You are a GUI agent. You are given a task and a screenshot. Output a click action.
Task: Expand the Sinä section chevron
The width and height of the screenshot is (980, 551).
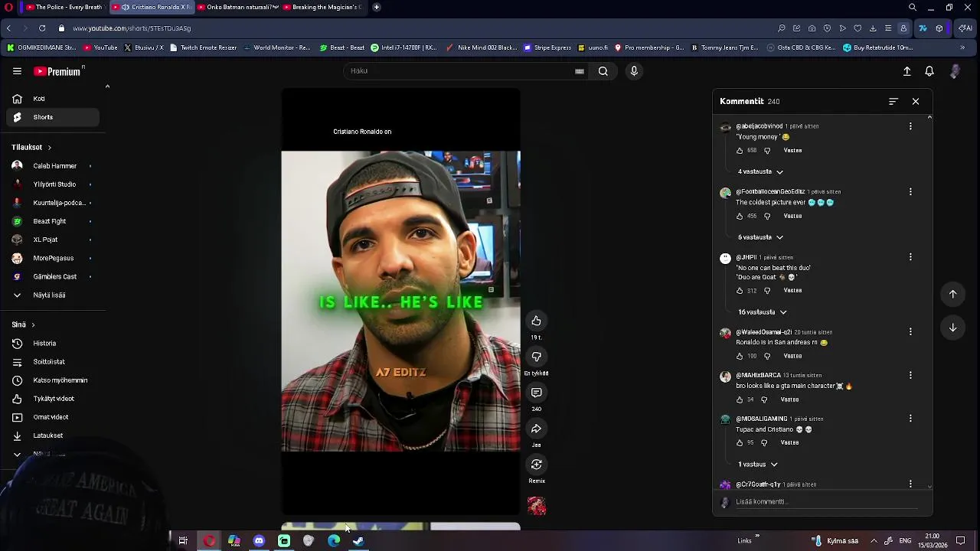pyautogui.click(x=33, y=324)
